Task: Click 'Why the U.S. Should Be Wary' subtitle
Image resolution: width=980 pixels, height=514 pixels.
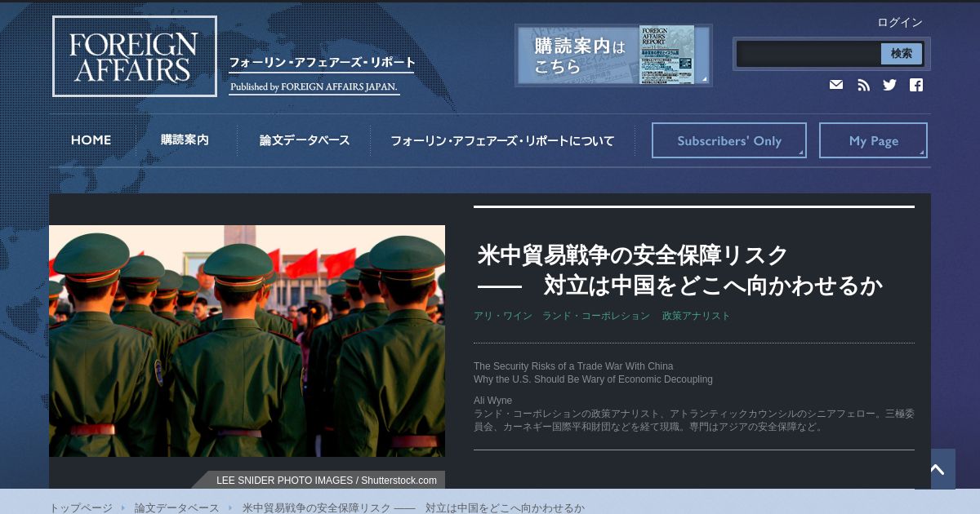Action: click(x=593, y=379)
